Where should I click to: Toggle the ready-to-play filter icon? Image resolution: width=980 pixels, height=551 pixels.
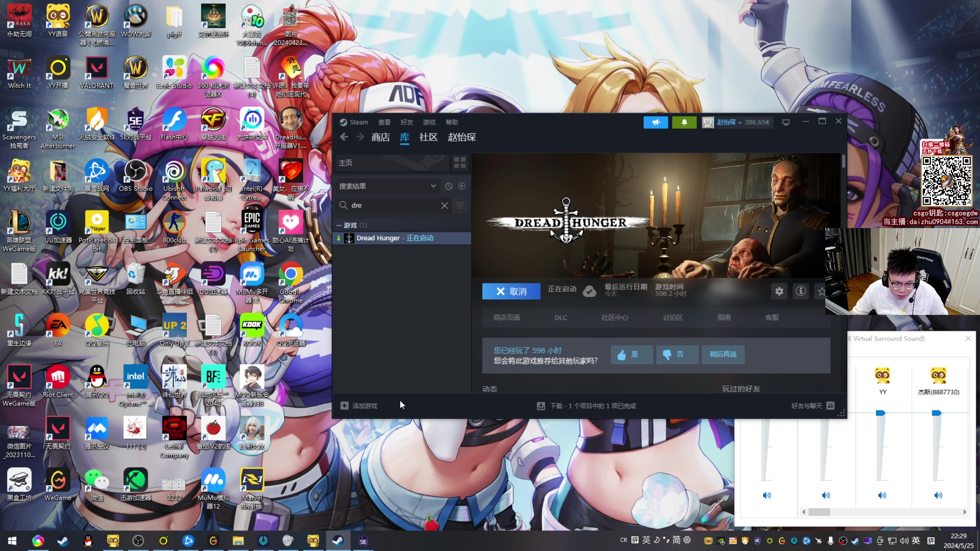pos(462,186)
